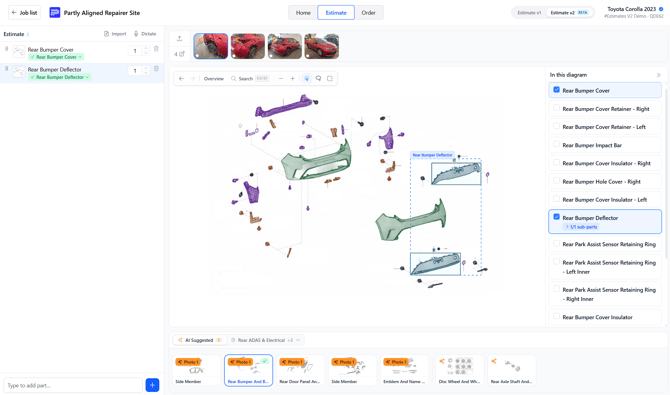Click the Rear Bumper Deflector part thumbnail icon
This screenshot has height=395, width=670.
[19, 71]
